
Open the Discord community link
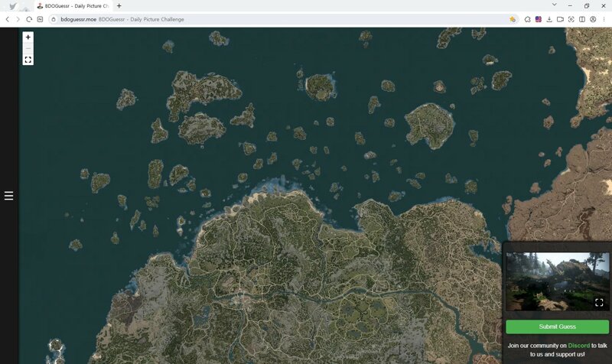pyautogui.click(x=578, y=346)
